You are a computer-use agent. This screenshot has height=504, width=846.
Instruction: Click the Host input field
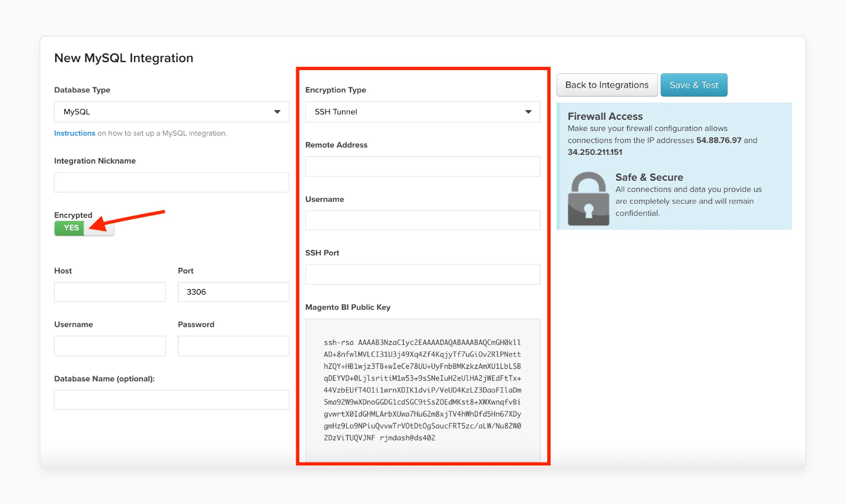[110, 292]
